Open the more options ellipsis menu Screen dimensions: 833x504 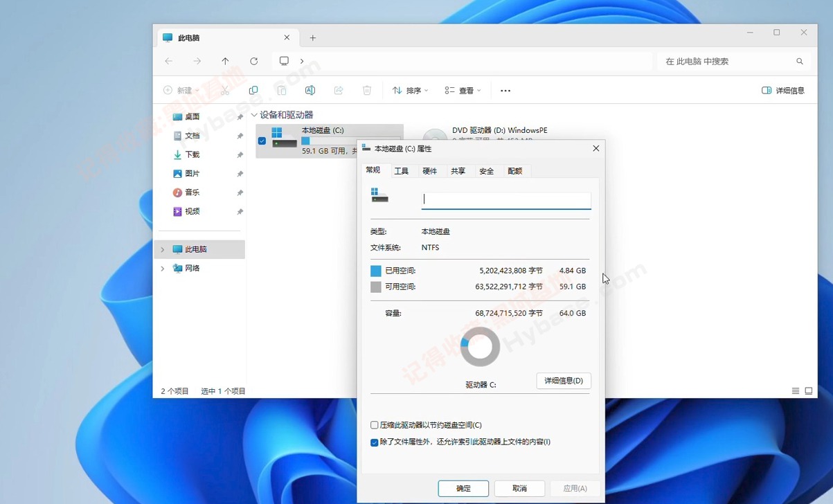point(505,91)
